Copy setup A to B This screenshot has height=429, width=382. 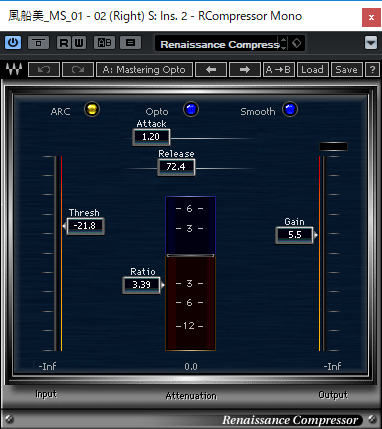[x=279, y=70]
